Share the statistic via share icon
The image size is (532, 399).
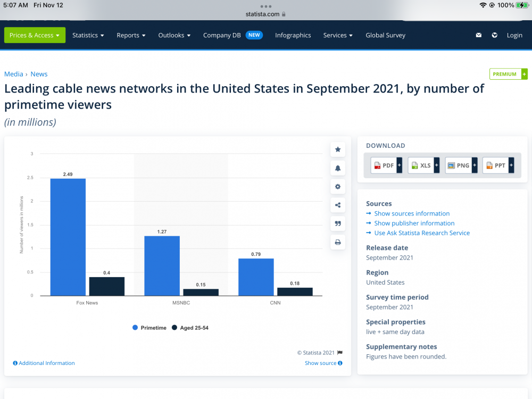(338, 205)
